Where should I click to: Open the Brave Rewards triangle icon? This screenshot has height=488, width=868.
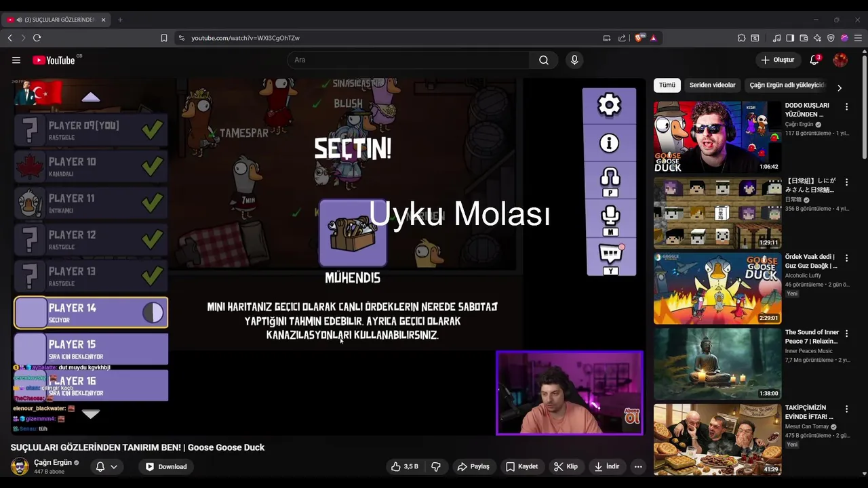[653, 38]
